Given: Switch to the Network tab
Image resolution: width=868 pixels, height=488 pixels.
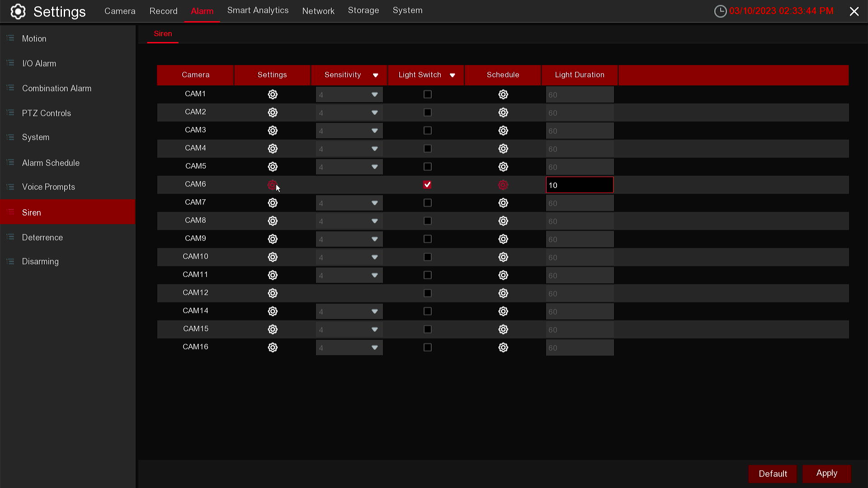Looking at the screenshot, I should (318, 11).
